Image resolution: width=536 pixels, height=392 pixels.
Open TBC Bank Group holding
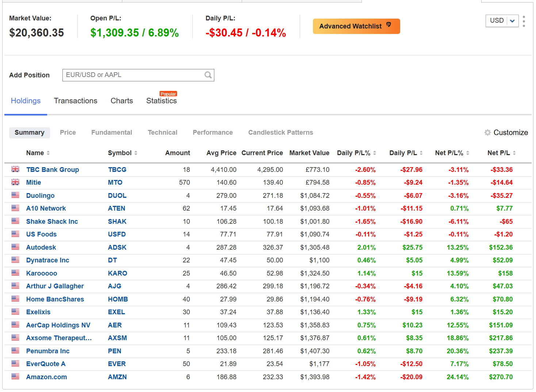pyautogui.click(x=53, y=170)
